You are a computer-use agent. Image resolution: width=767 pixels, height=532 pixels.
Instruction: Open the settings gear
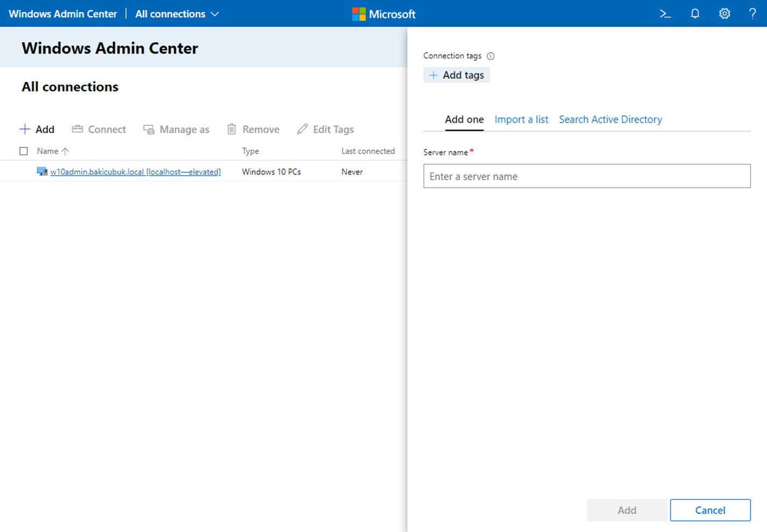pos(725,14)
